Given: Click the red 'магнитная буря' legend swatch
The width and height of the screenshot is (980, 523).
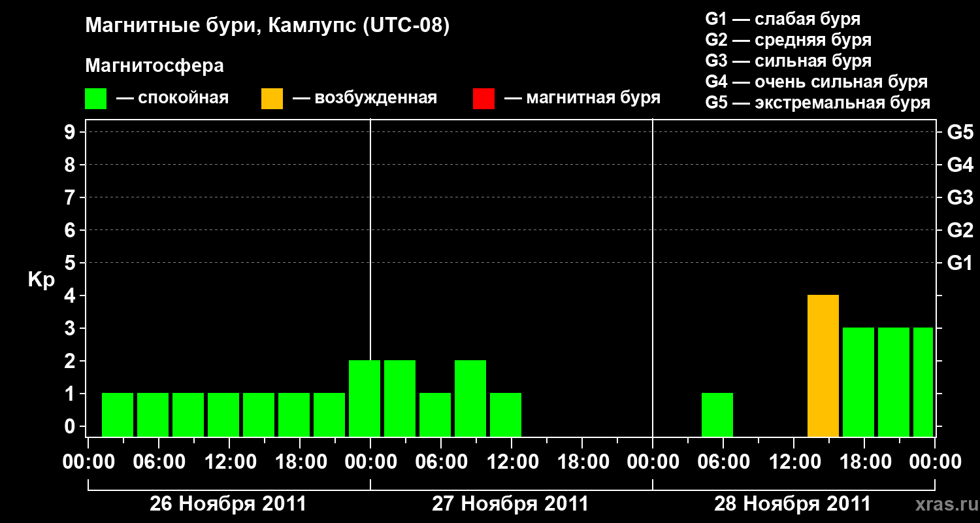Looking at the screenshot, I should click(x=483, y=99).
